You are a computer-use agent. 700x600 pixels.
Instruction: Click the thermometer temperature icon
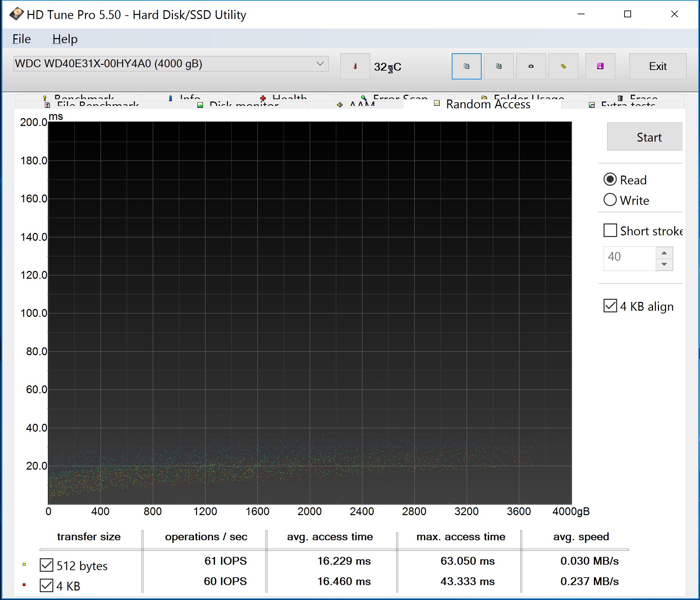[x=355, y=66]
